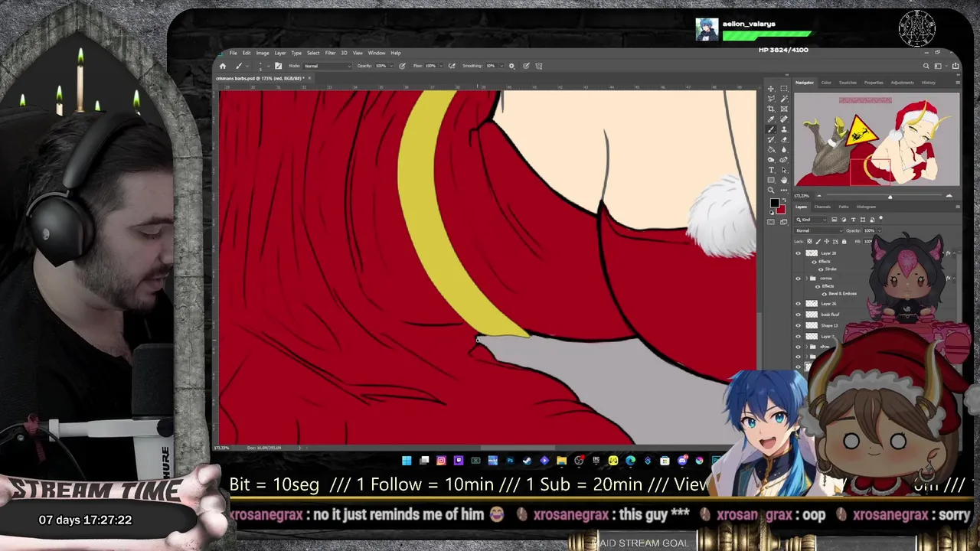Hide the cornos group
This screenshot has height=551, width=980.
pos(798,279)
